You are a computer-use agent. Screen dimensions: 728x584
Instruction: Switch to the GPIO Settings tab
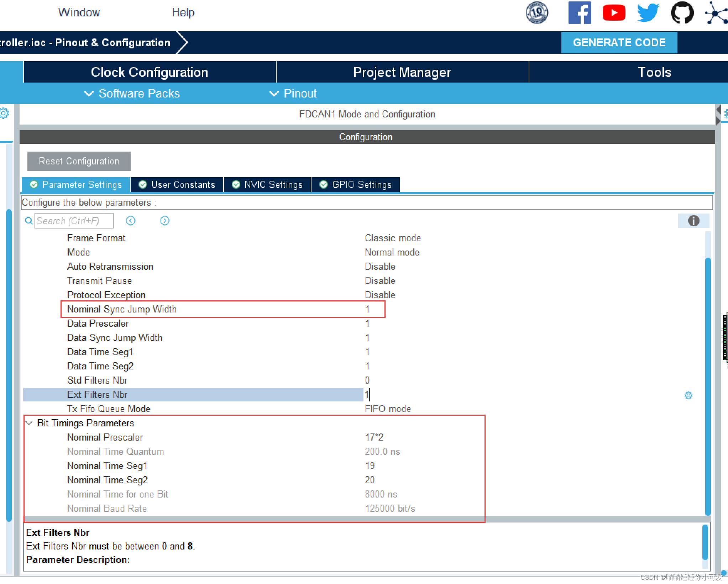point(355,185)
